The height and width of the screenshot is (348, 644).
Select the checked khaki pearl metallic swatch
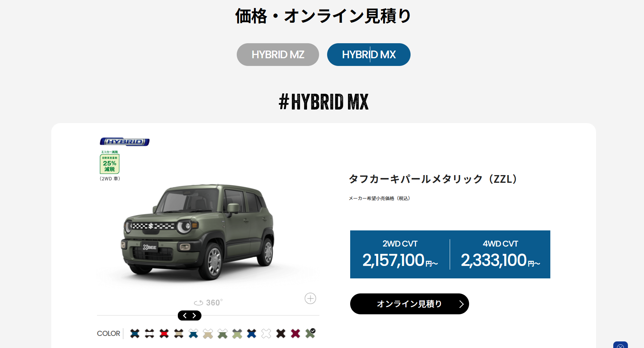[310, 333]
